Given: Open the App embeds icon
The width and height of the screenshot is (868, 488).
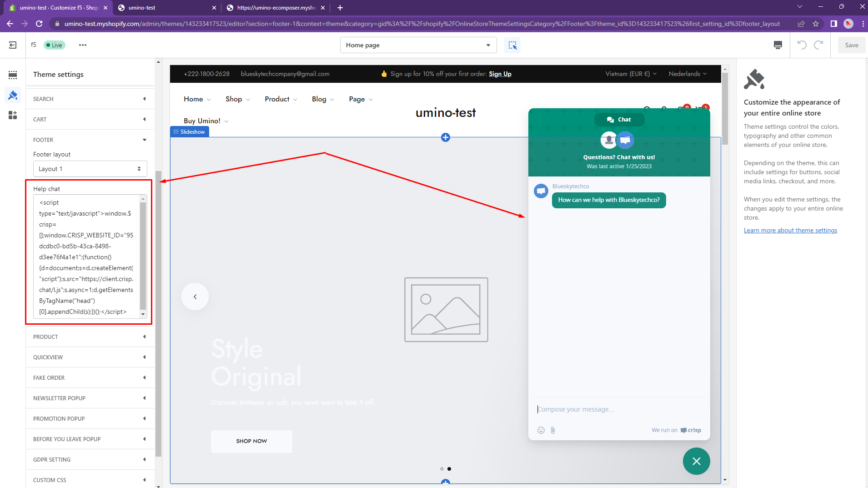Looking at the screenshot, I should 13,115.
